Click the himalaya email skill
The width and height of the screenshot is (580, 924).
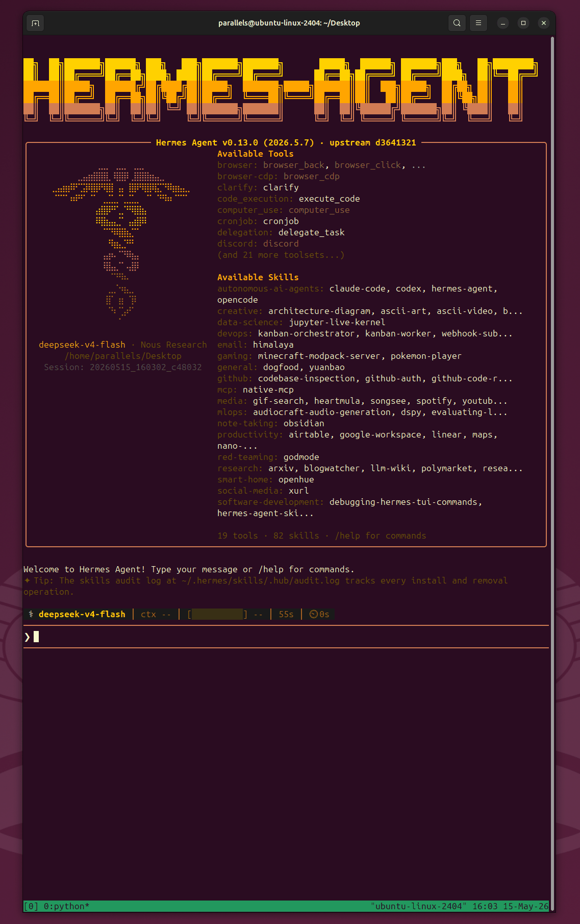[273, 345]
